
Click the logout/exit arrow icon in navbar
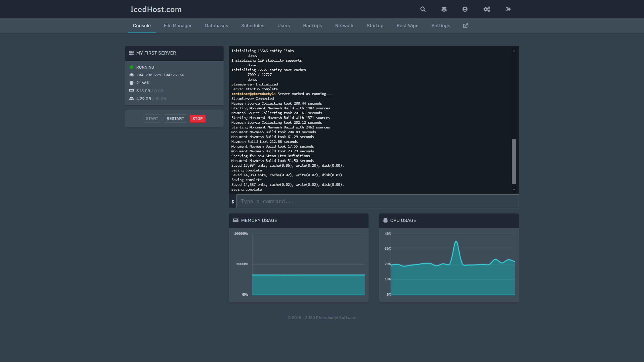pos(508,9)
